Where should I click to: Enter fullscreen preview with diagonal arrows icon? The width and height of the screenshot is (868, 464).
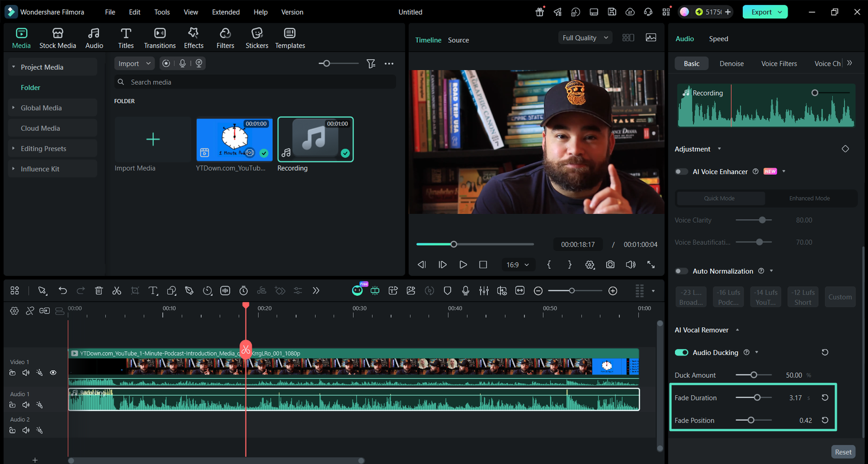651,265
